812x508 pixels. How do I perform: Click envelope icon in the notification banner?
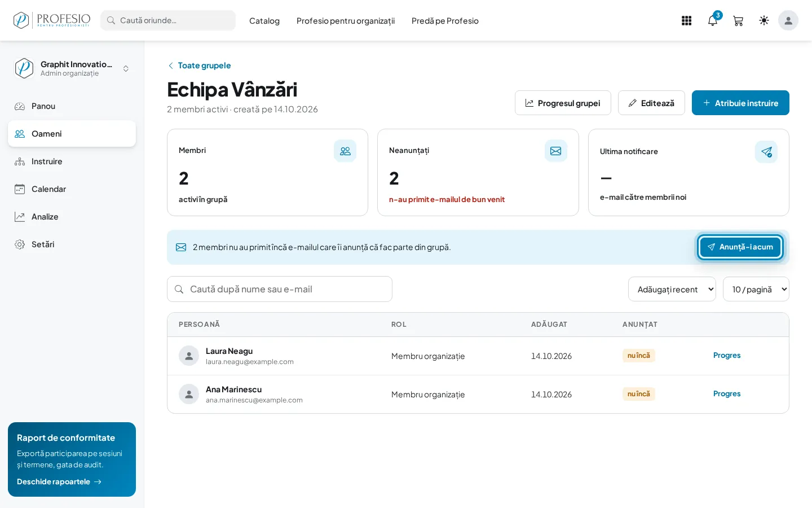(x=181, y=247)
